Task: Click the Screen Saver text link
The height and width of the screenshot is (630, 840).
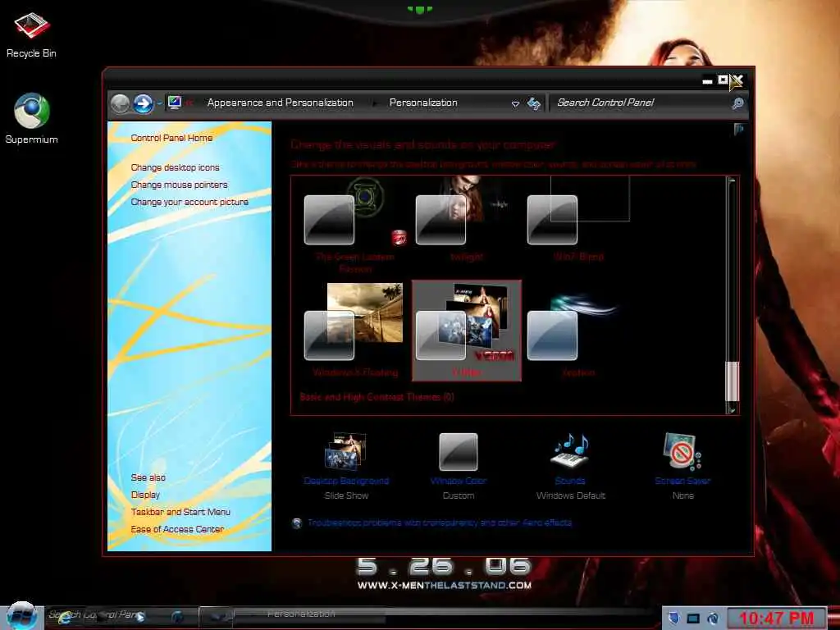Action: pos(682,481)
